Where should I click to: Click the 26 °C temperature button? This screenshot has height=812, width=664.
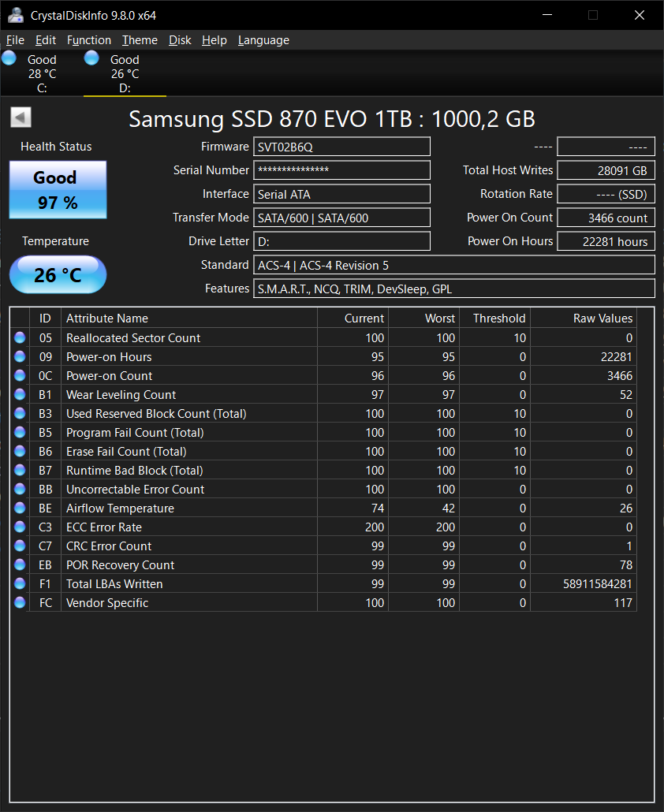pos(58,274)
